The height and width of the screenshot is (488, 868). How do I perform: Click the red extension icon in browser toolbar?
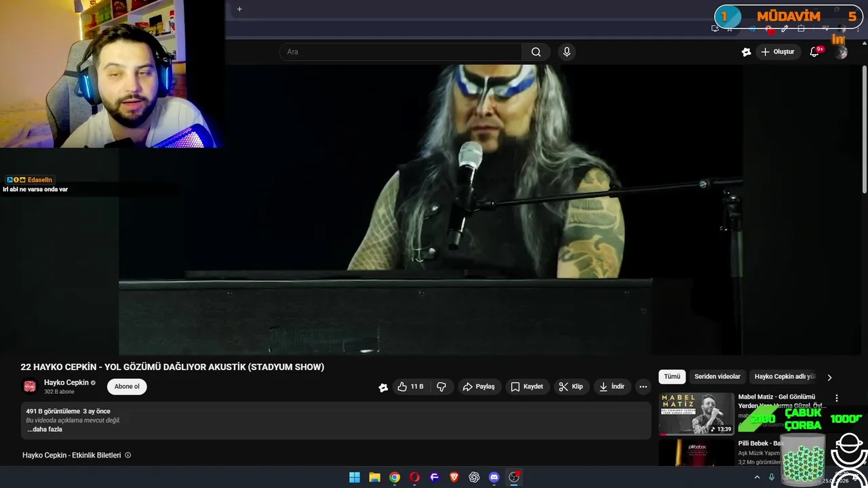tap(769, 28)
